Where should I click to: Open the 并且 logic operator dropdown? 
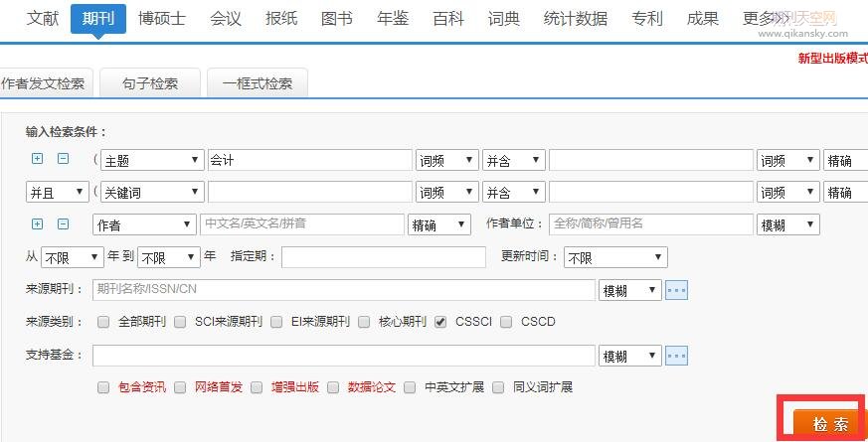56,192
